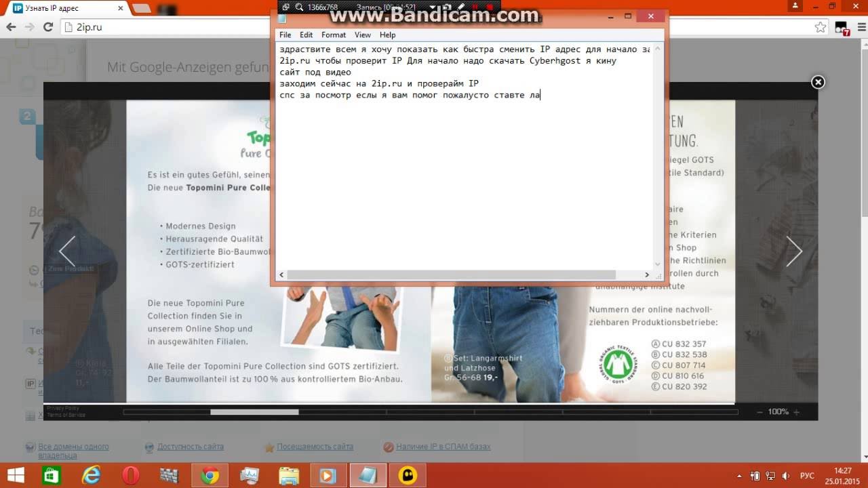This screenshot has height=488, width=868.
Task: Open the 'Посещаемость сайта' link
Action: tap(315, 447)
